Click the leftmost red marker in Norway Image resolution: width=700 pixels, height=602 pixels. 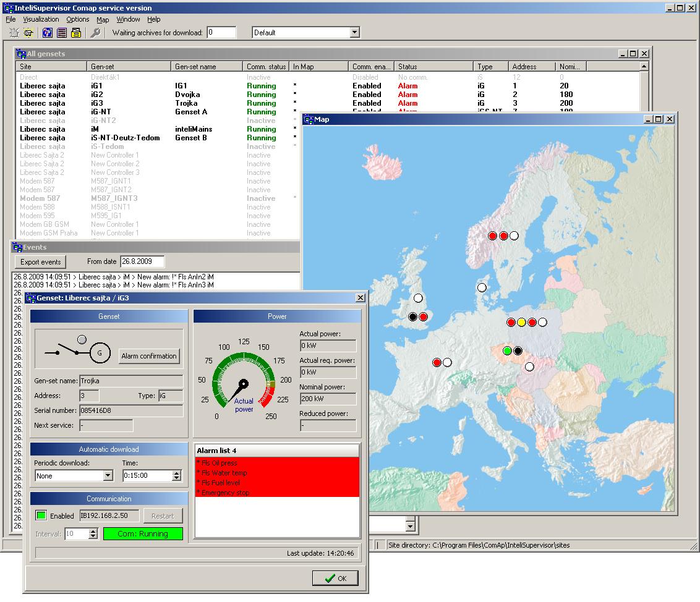tap(493, 236)
